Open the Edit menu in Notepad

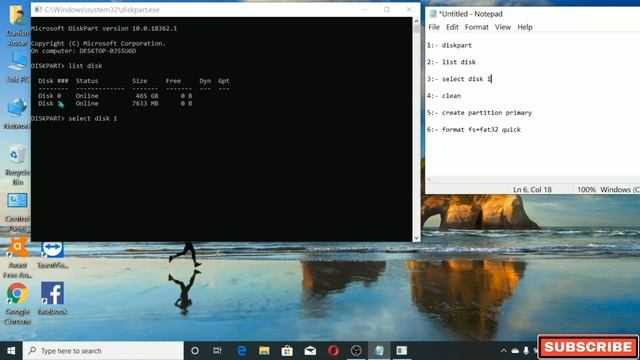452,27
